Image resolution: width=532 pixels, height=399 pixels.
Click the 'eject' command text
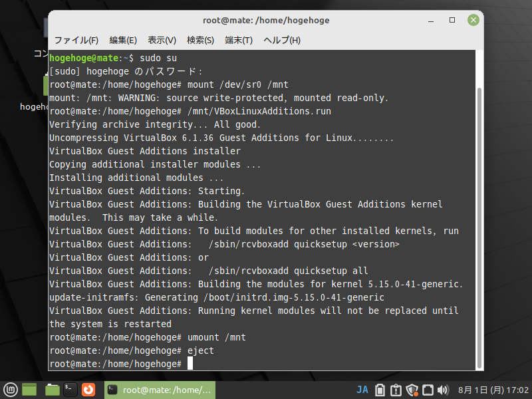(x=201, y=350)
